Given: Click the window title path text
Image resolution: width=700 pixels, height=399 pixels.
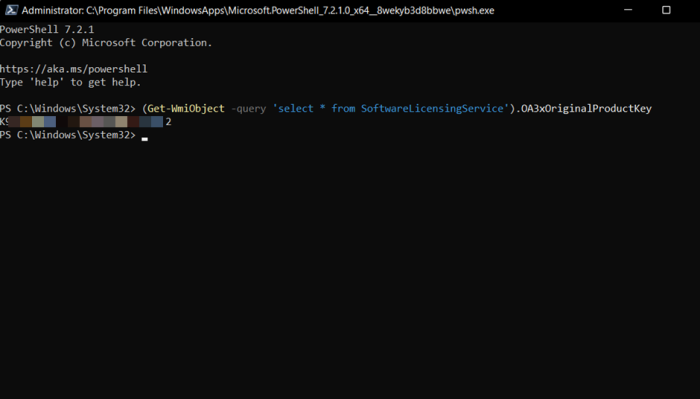Looking at the screenshot, I should click(x=258, y=10).
